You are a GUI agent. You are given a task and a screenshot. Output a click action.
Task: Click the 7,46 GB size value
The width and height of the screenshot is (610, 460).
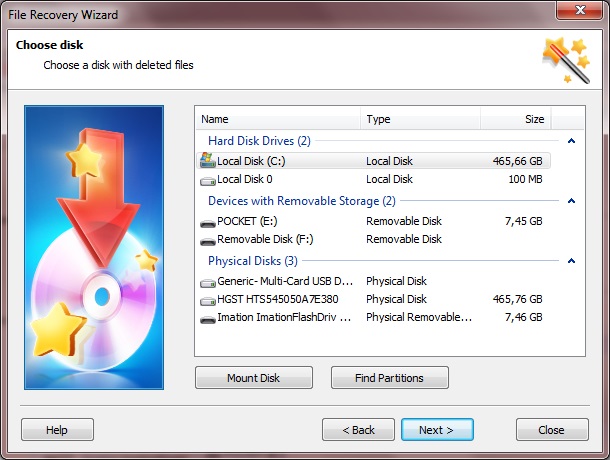(524, 317)
